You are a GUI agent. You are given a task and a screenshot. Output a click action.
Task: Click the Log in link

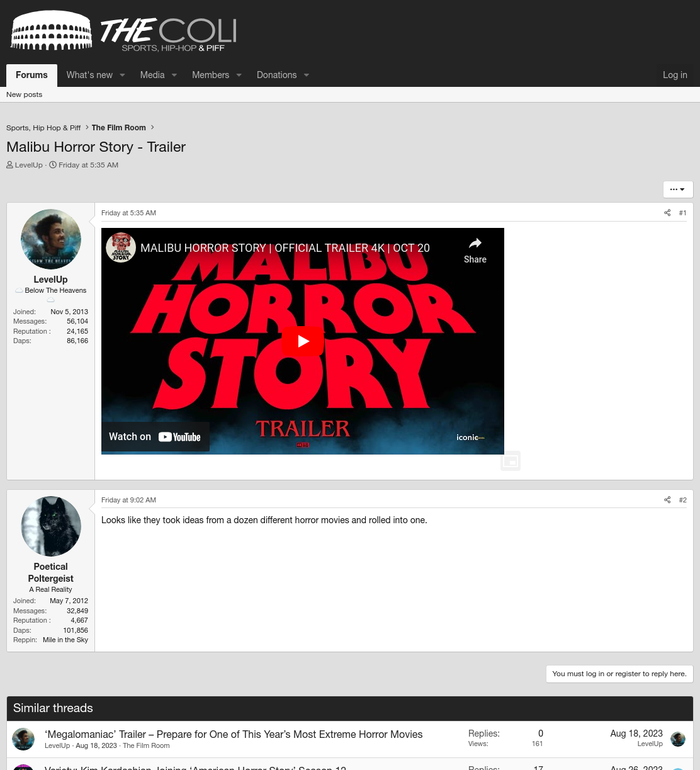(x=675, y=75)
